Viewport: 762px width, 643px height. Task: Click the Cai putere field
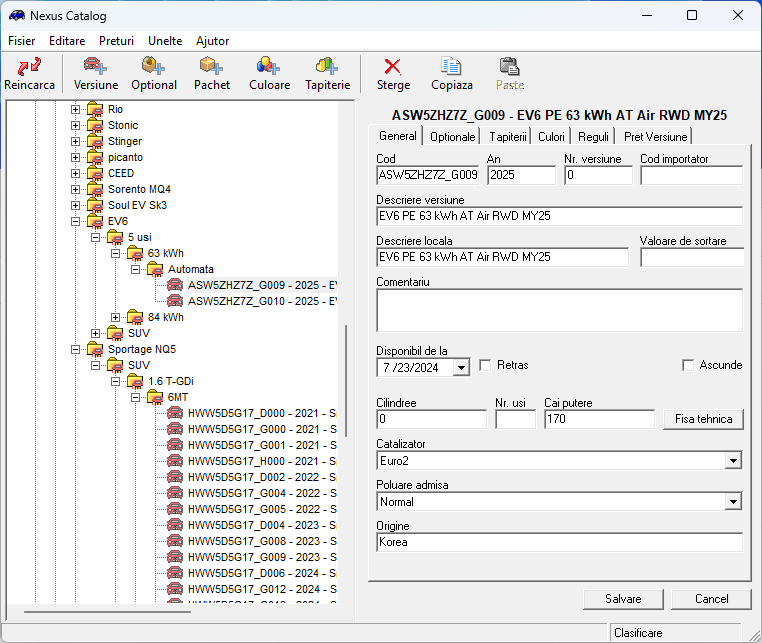[x=599, y=419]
